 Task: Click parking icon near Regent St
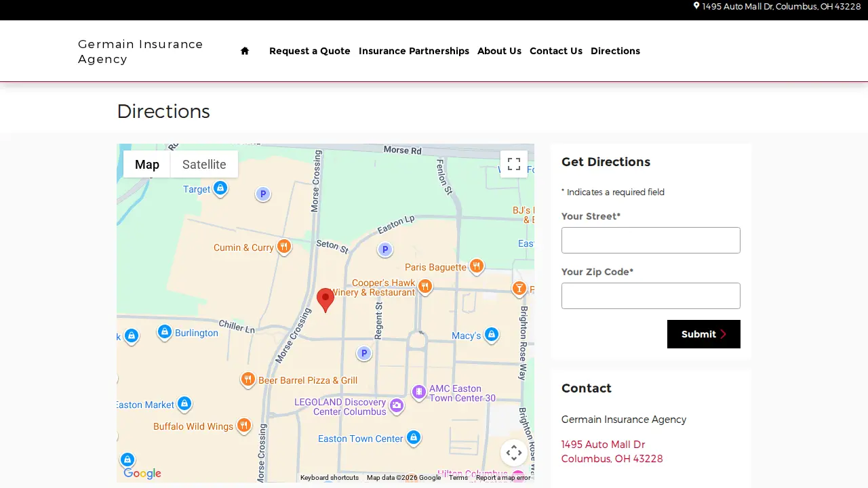[x=364, y=353]
